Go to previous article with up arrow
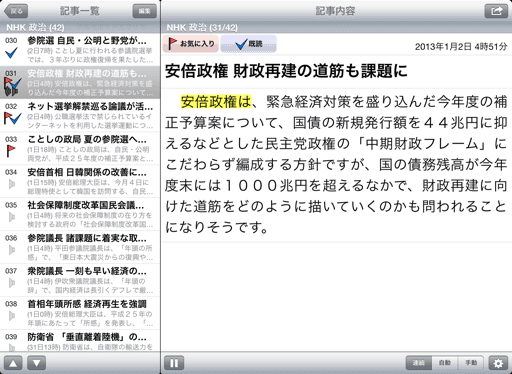This screenshot has height=374, width=512. [13, 363]
